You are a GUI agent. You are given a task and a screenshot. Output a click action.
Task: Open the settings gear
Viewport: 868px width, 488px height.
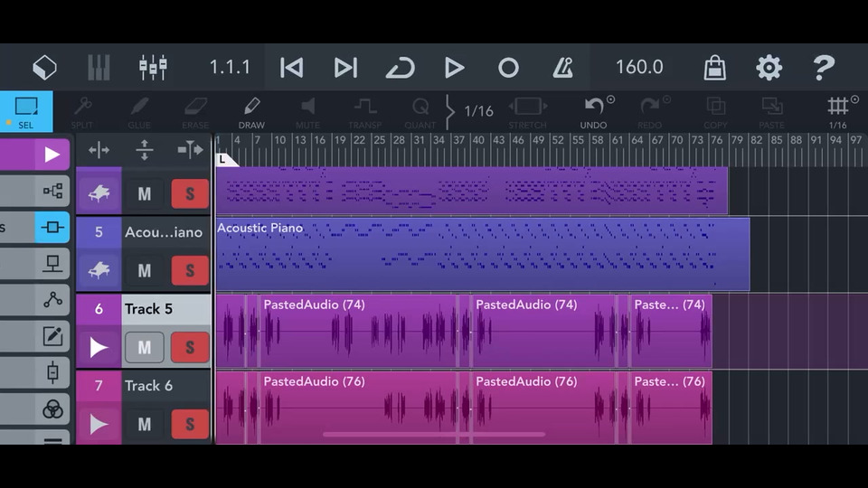coord(769,68)
